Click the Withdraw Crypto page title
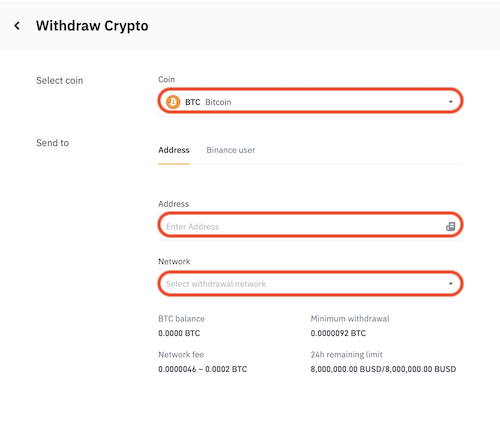500x424 pixels. point(92,26)
